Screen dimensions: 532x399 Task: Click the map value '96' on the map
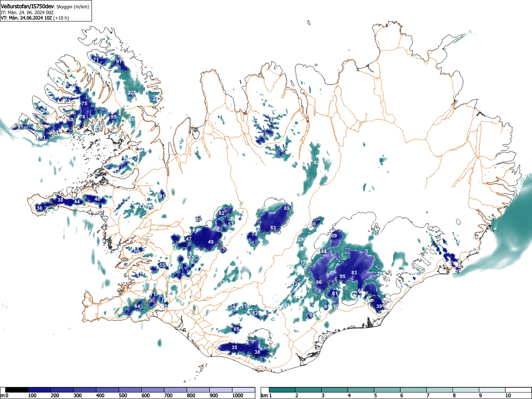319,283
